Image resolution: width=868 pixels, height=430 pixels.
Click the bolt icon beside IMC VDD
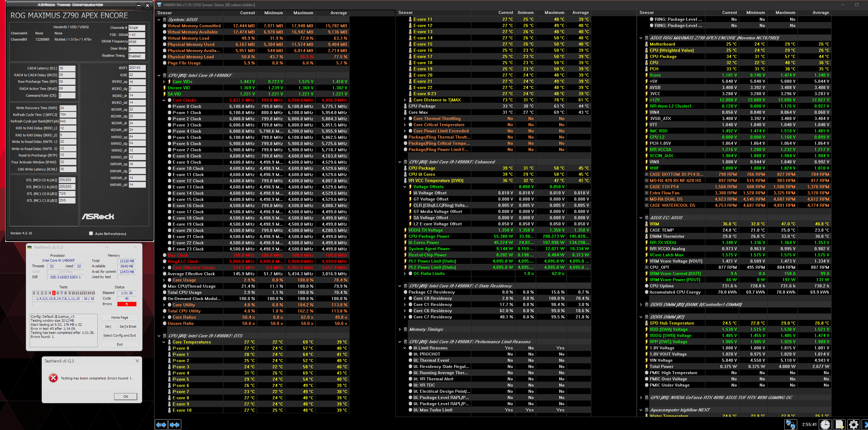coord(646,131)
